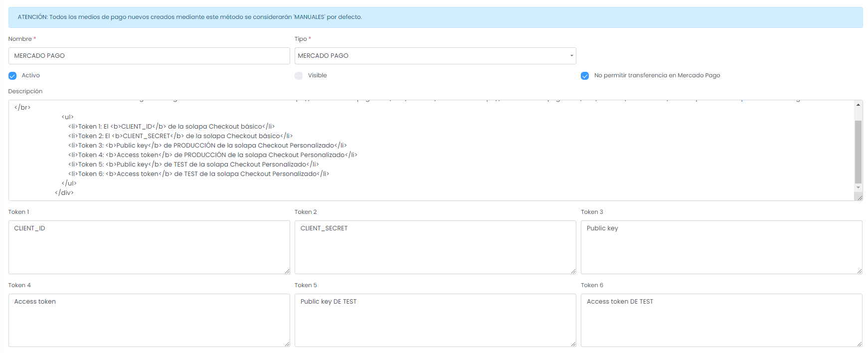Click the Token 3 label
868x353 pixels.
click(x=592, y=212)
